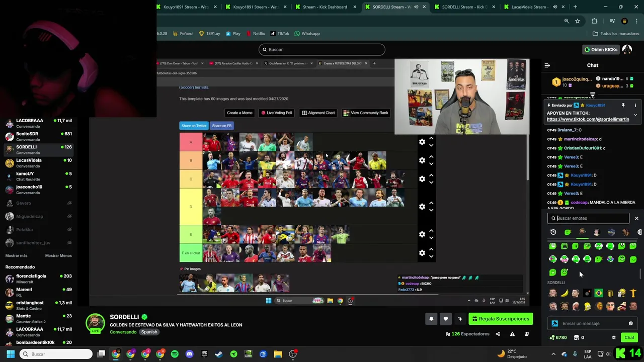Open chat settings gear
Image resolution: width=644 pixels, height=362 pixels.
[x=614, y=337]
